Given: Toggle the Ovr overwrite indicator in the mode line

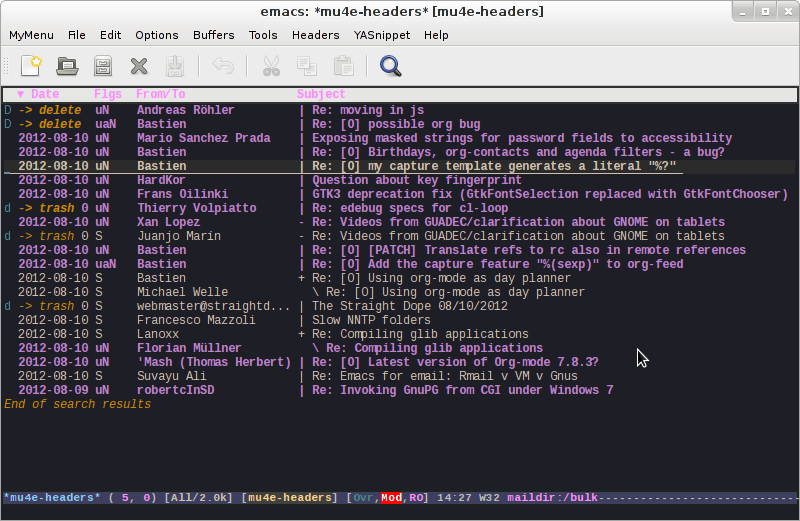Looking at the screenshot, I should click(x=363, y=497).
